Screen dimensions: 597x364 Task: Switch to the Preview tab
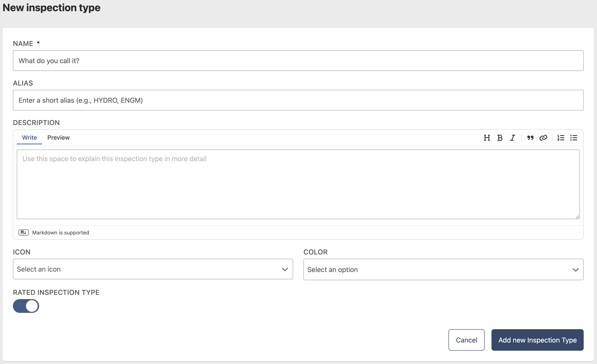click(58, 138)
